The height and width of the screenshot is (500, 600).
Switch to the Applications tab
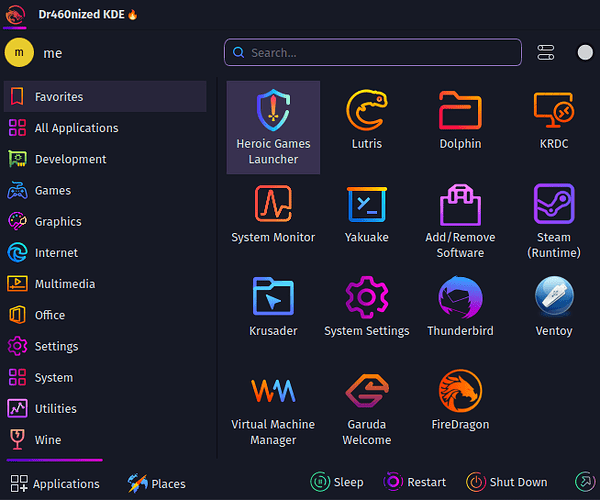55,484
